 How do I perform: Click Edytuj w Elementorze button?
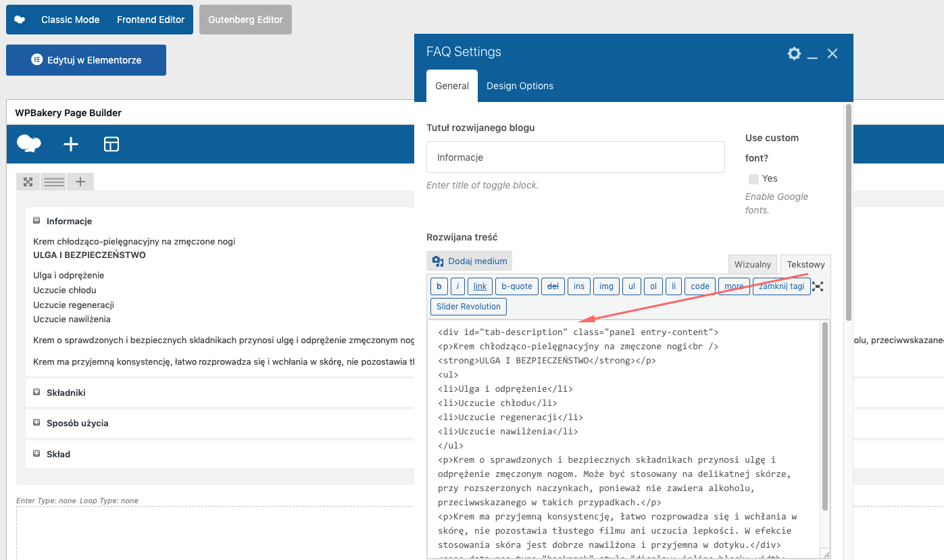pos(86,60)
